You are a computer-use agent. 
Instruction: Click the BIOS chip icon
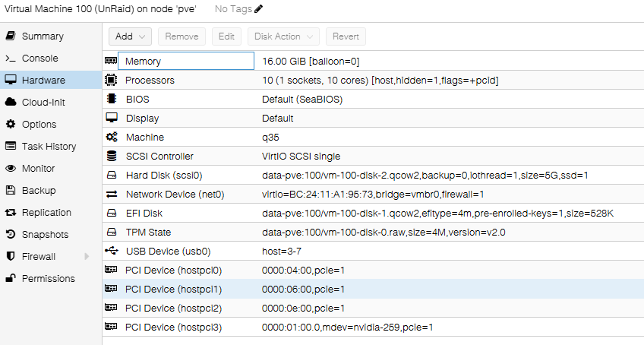[x=112, y=99]
